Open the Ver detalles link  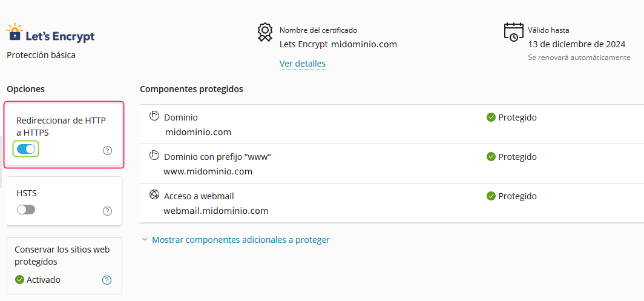point(302,64)
